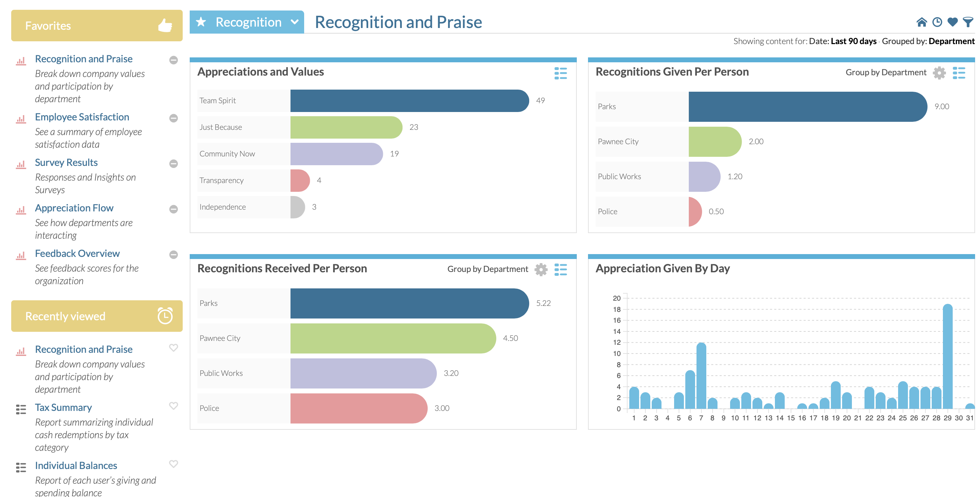Toggle heart on Individual Balances report

174,464
